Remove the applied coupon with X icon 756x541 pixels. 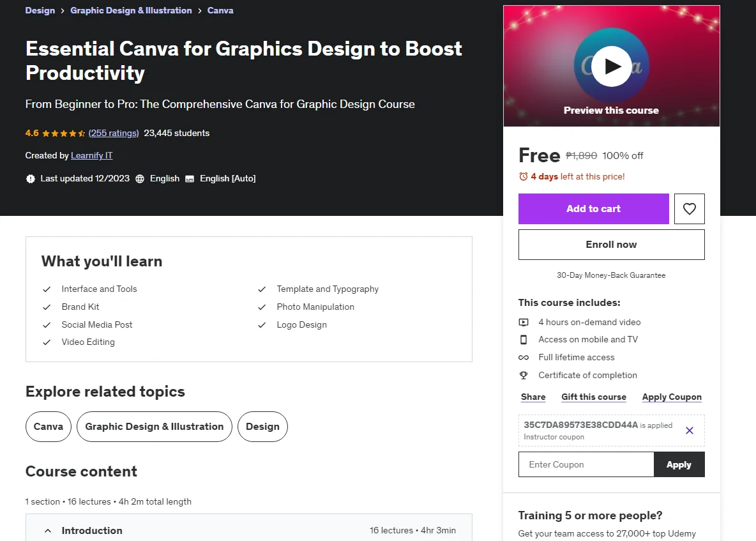coord(690,431)
